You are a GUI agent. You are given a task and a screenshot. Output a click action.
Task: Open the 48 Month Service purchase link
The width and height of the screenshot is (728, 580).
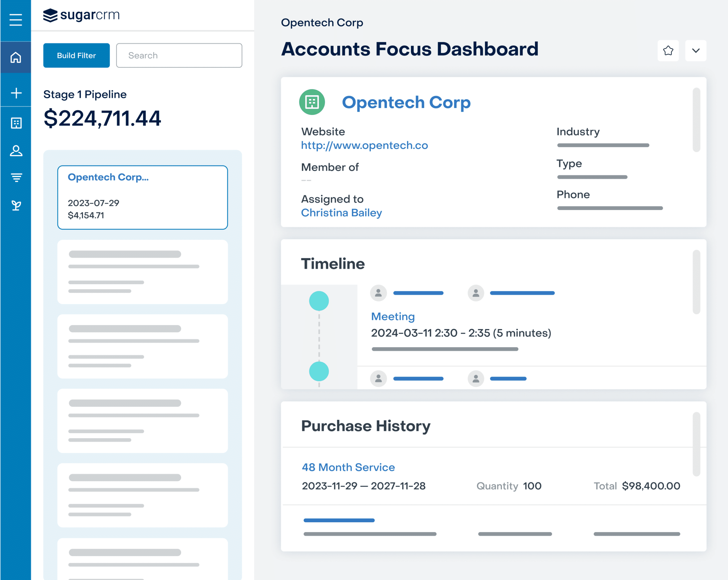[x=348, y=467]
